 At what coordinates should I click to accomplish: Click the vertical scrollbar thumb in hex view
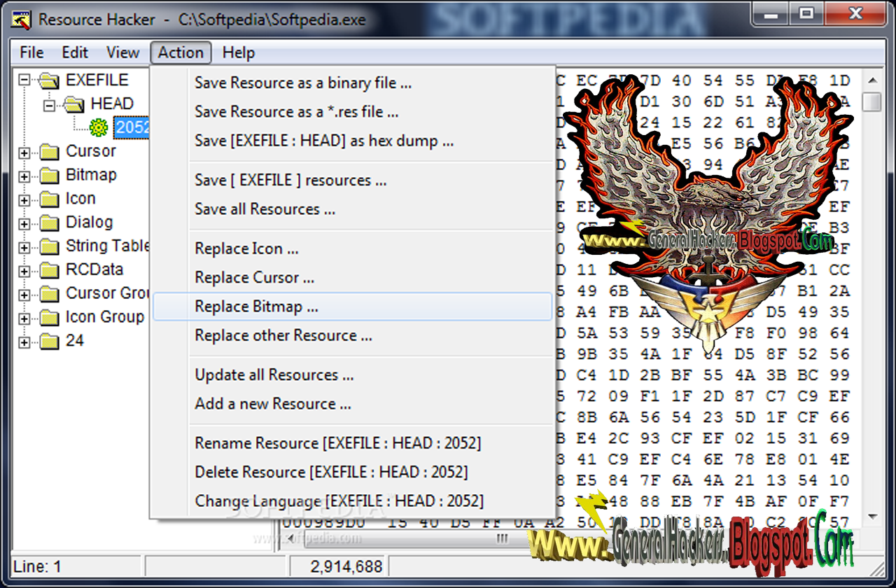pyautogui.click(x=872, y=102)
